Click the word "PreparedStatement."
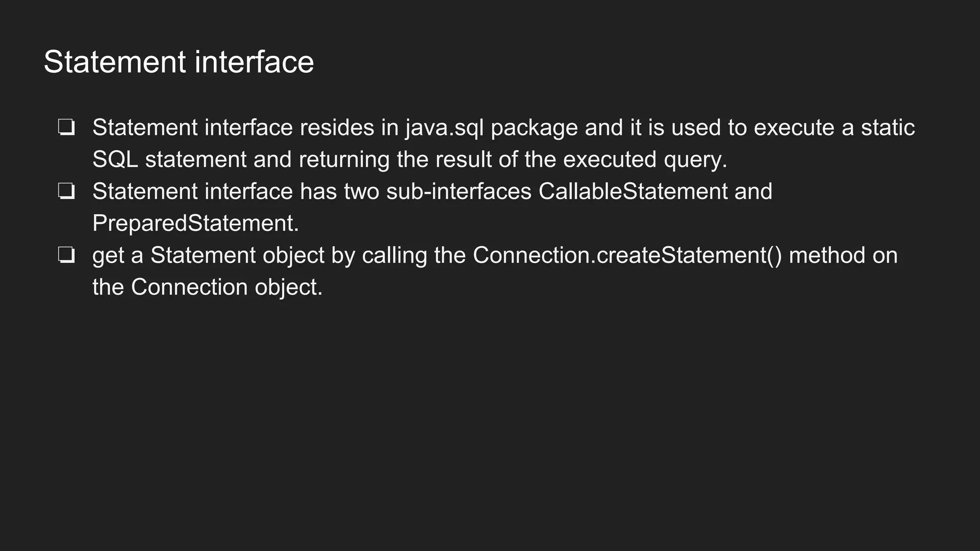Screen dimensions: 980x551 (195, 223)
